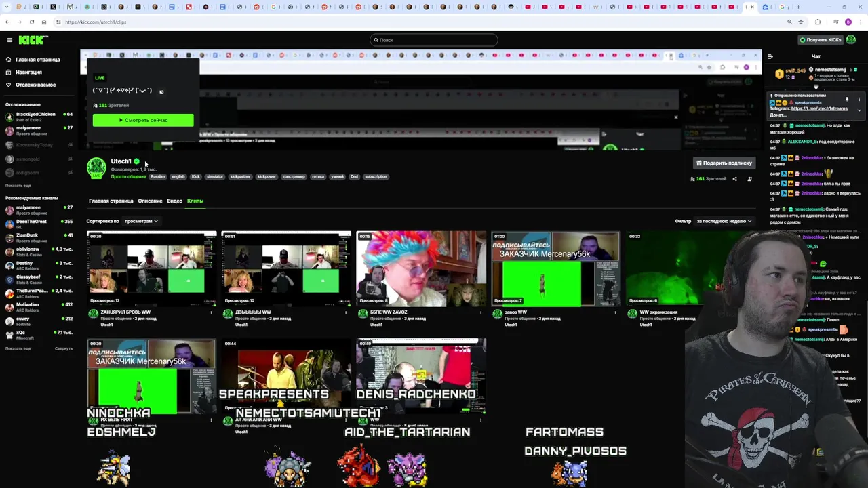Open options menu for ДЗЫЫЫЫЫ WW clip
Viewport: 868px width, 488px height.
point(346,313)
